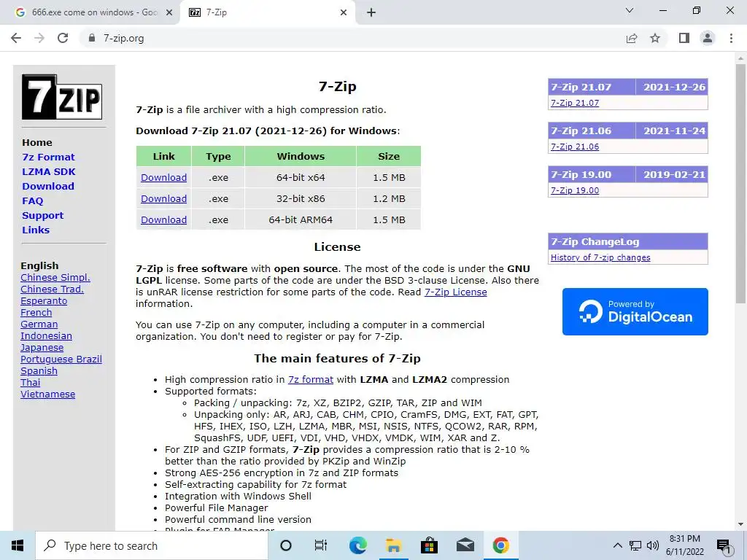The width and height of the screenshot is (747, 560).
Task: Click the browser Forward arrow
Action: pos(39,38)
